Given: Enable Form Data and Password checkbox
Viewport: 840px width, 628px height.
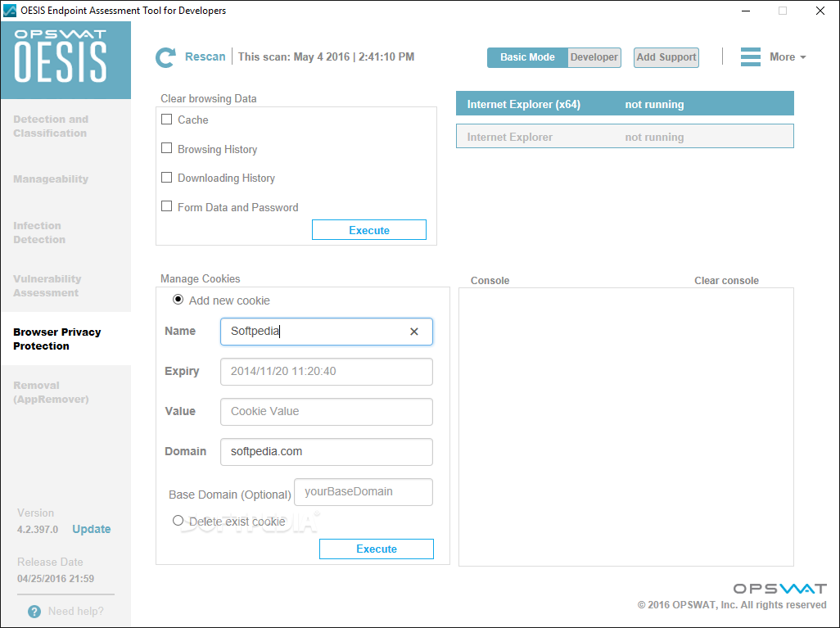Looking at the screenshot, I should 166,206.
